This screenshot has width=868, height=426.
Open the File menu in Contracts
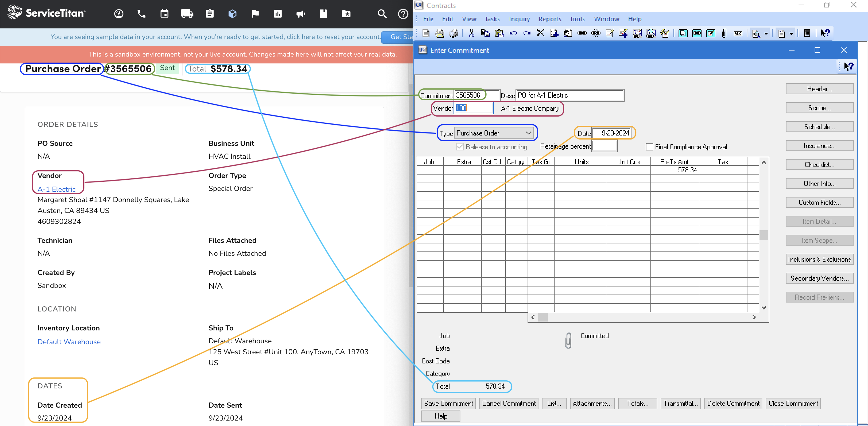tap(428, 19)
